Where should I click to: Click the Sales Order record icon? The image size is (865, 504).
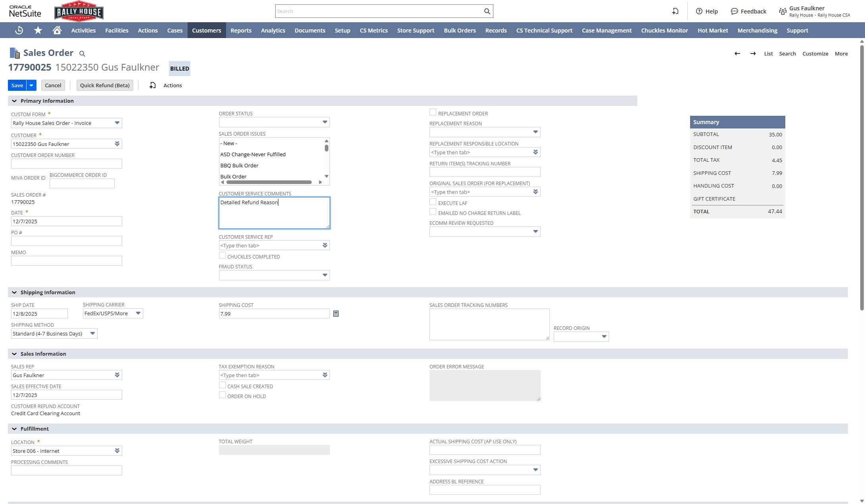(x=15, y=53)
